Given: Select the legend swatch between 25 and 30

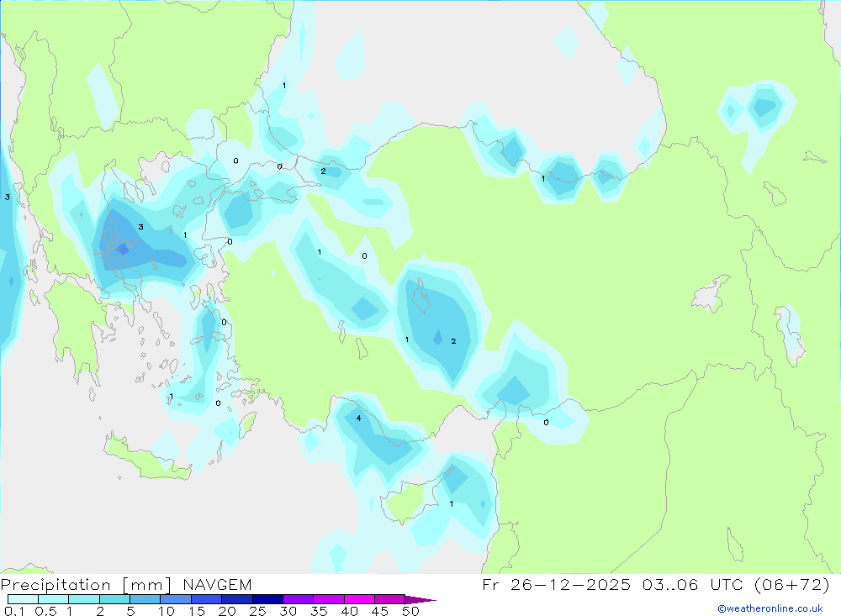Looking at the screenshot, I should tap(267, 599).
